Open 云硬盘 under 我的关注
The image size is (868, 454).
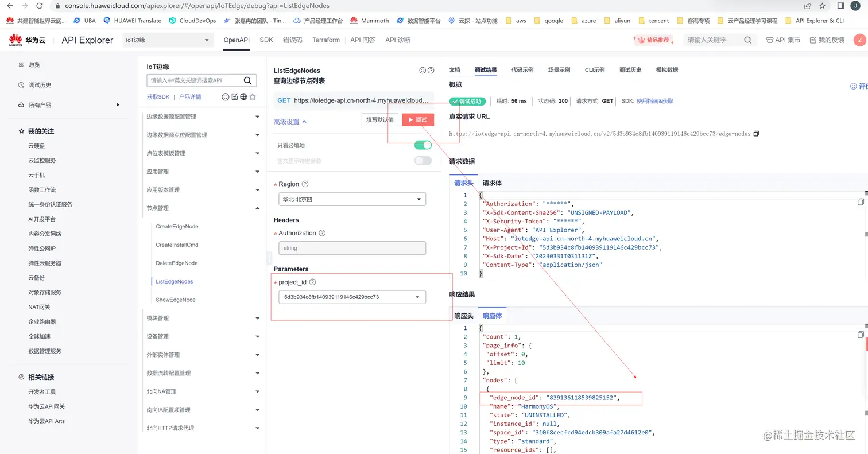37,146
